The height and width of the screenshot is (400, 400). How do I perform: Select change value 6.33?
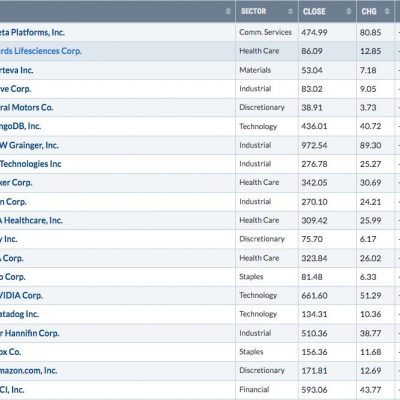pos(368,277)
